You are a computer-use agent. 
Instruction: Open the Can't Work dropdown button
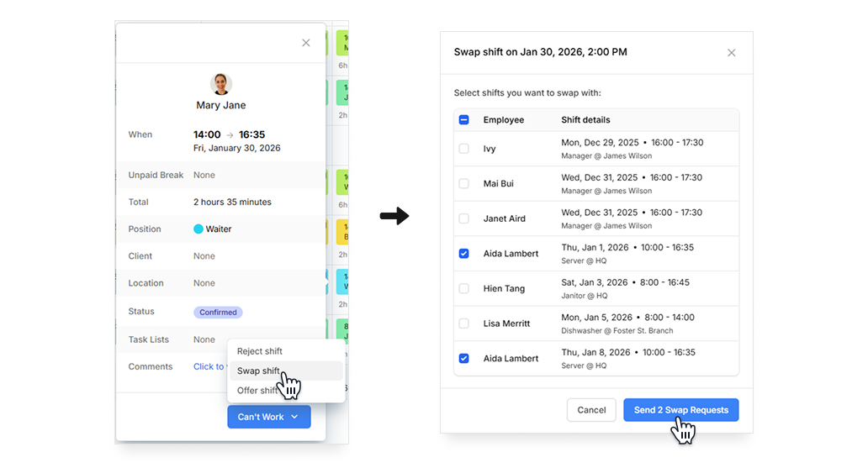click(261, 417)
